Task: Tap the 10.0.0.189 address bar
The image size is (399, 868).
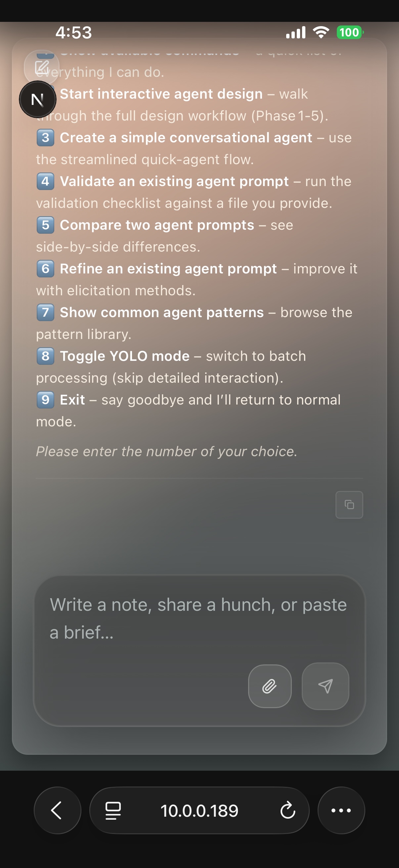Action: [x=199, y=810]
